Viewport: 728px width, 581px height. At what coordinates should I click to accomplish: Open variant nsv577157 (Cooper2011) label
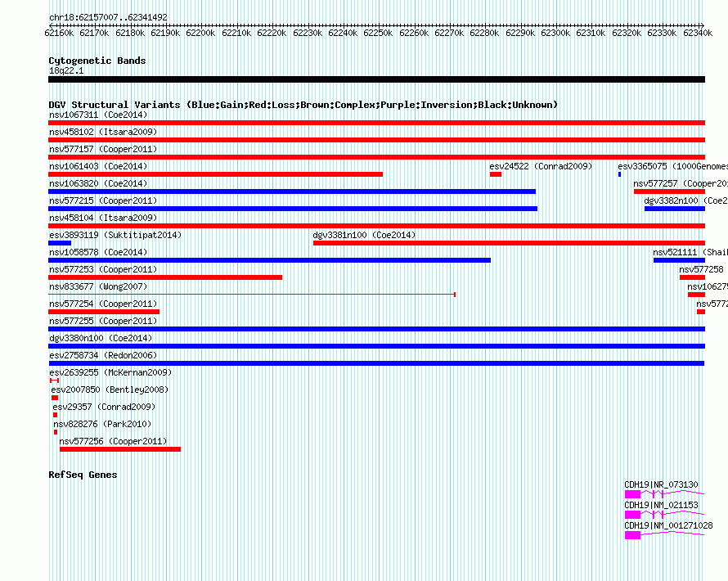coord(103,149)
